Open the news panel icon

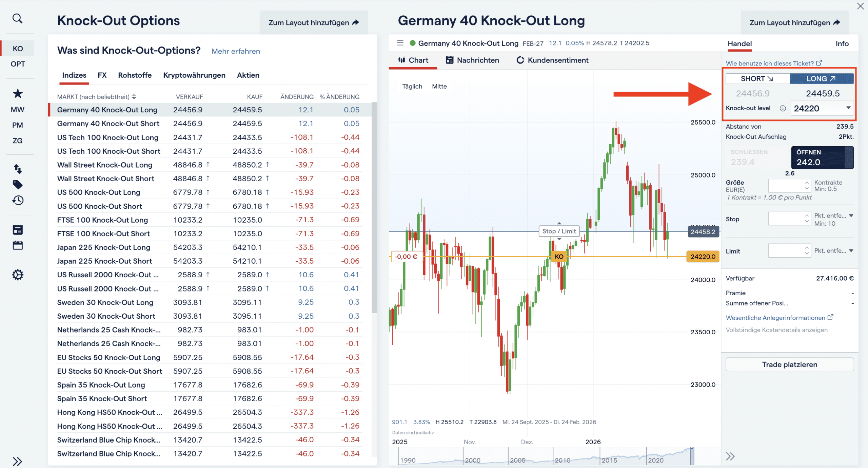(17, 230)
